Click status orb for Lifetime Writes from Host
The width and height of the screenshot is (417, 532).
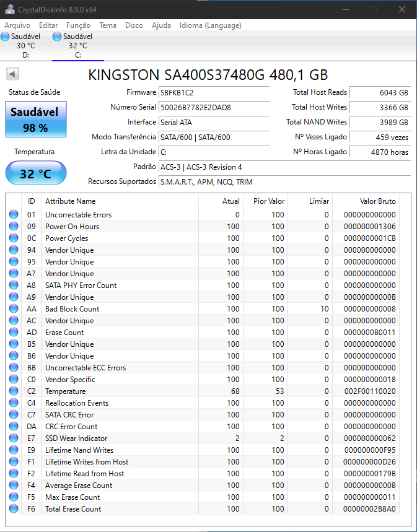click(14, 461)
